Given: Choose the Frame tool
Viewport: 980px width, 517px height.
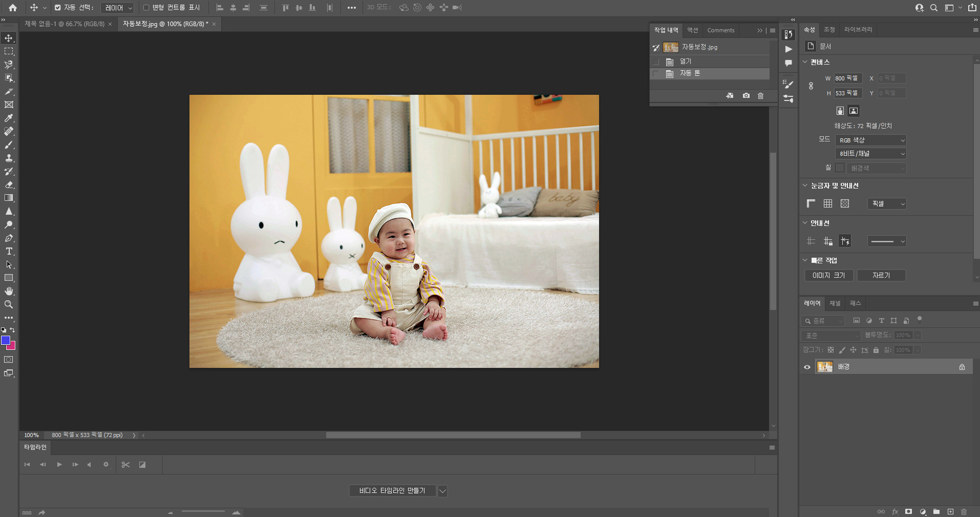Looking at the screenshot, I should (9, 105).
